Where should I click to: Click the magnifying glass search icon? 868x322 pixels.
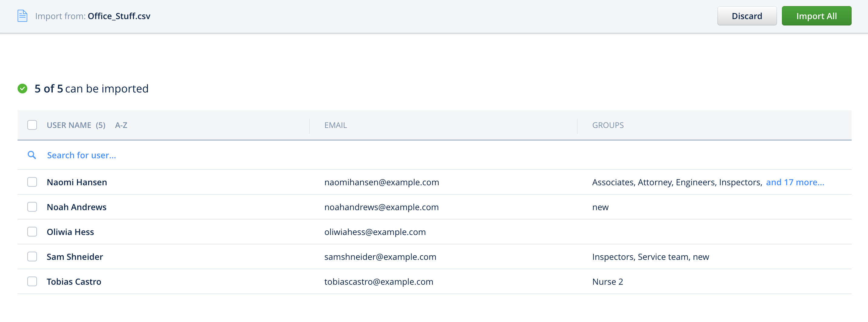[x=32, y=155]
